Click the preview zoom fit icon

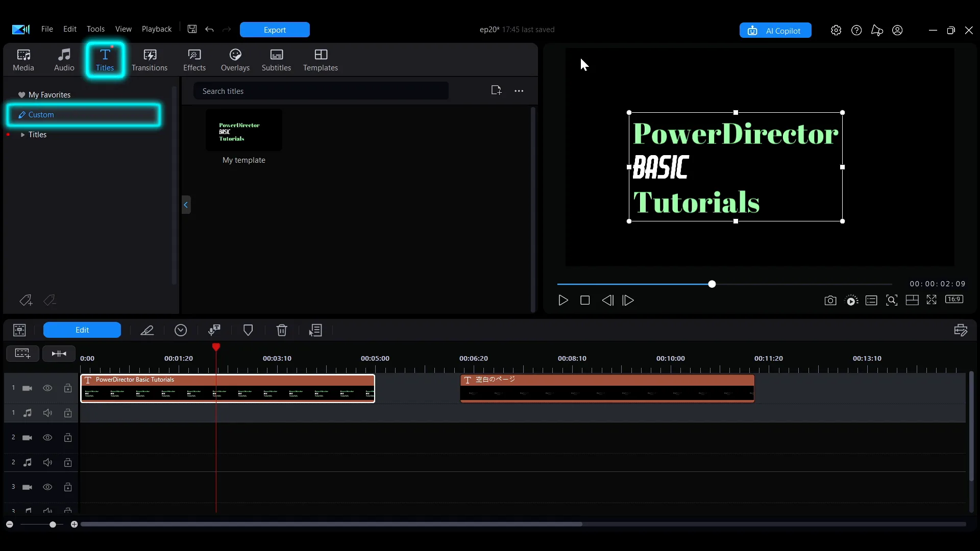[x=892, y=300]
